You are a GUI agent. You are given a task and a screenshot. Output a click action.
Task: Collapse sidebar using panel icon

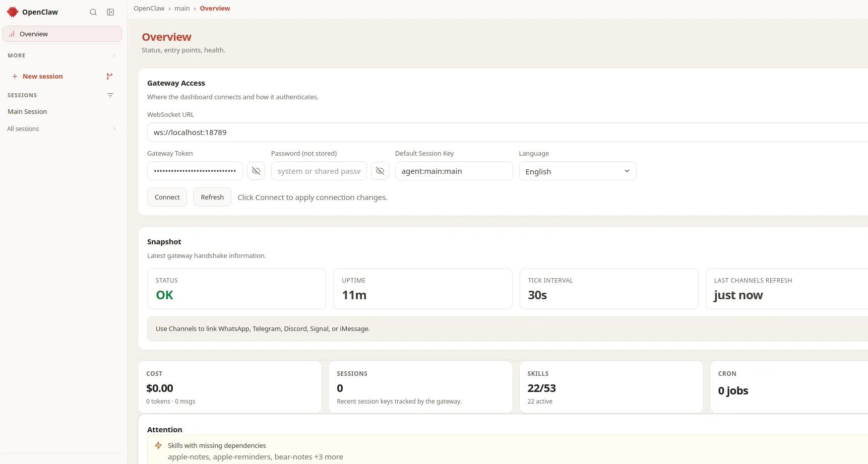(x=110, y=12)
